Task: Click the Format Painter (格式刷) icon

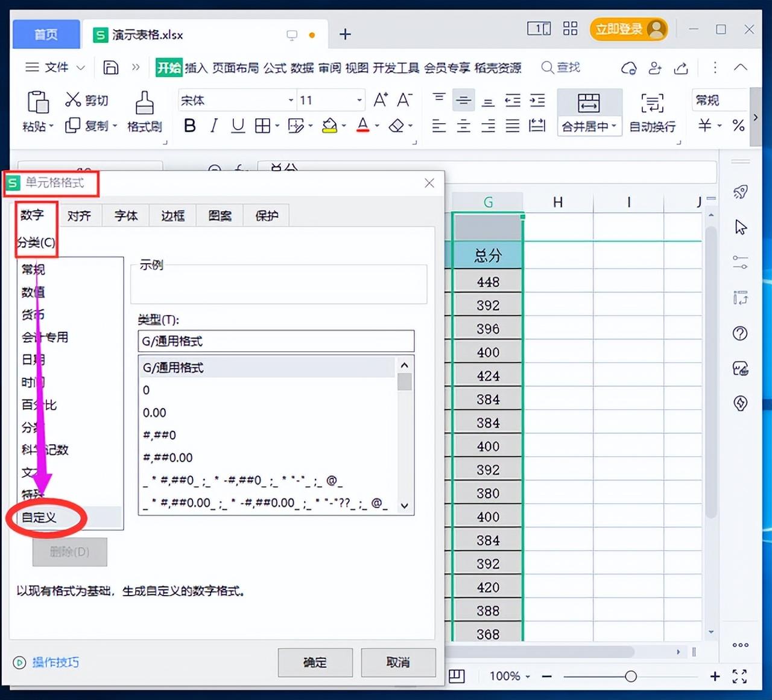Action: pos(144,103)
